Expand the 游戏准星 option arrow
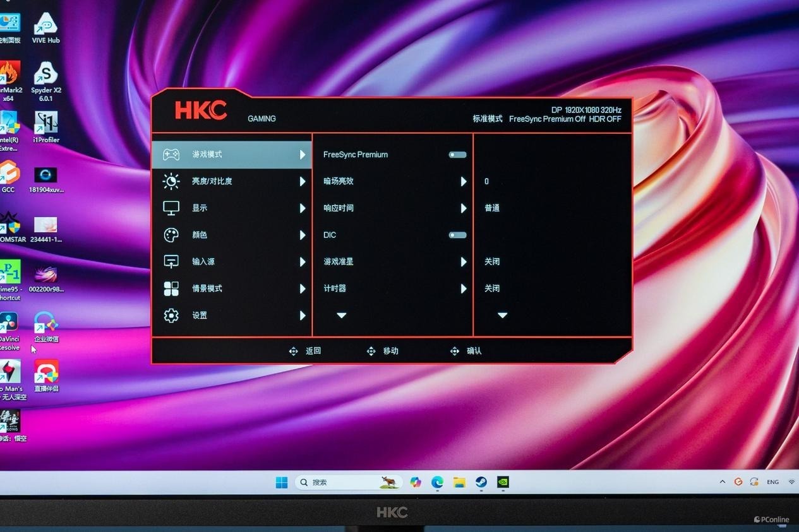Screen dimensions: 799x532 (x=464, y=262)
